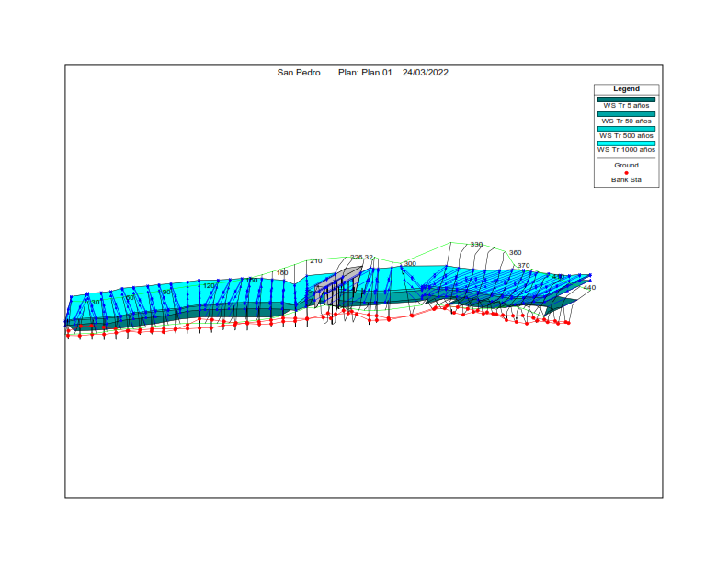This screenshot has width=728, height=563.
Task: Click the cross-section label '440'
Action: 589,288
